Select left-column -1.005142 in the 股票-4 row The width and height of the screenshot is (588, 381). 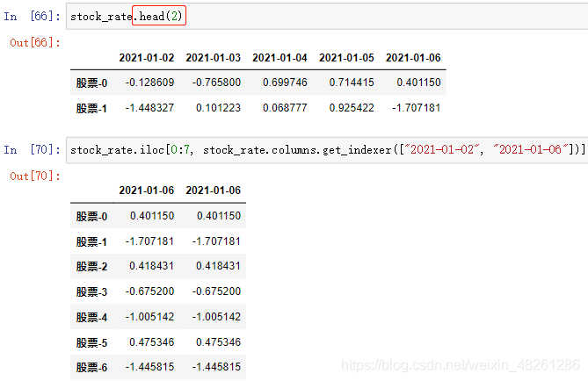149,317
